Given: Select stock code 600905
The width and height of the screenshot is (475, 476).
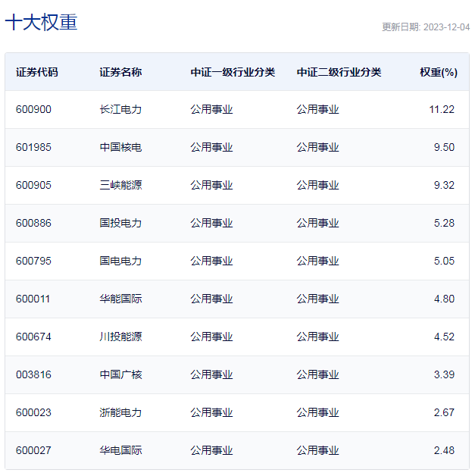Looking at the screenshot, I should pos(33,185).
